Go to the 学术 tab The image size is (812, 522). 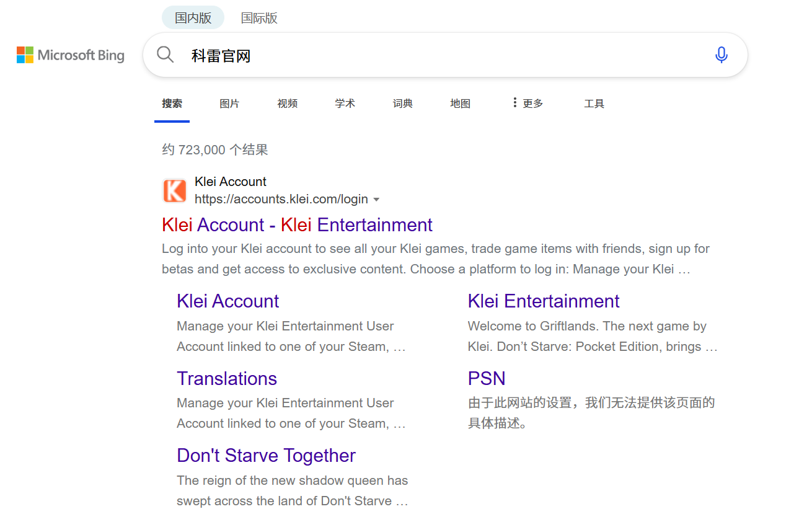[345, 104]
